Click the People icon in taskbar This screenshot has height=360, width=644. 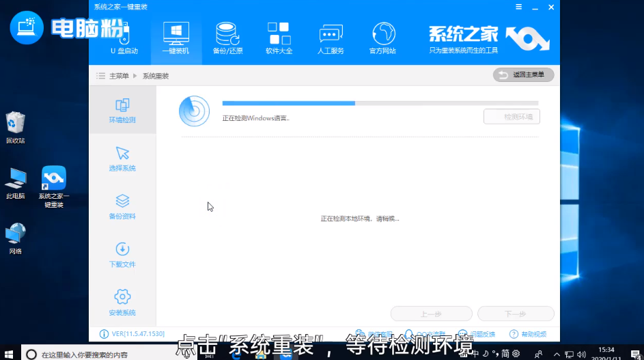538,354
